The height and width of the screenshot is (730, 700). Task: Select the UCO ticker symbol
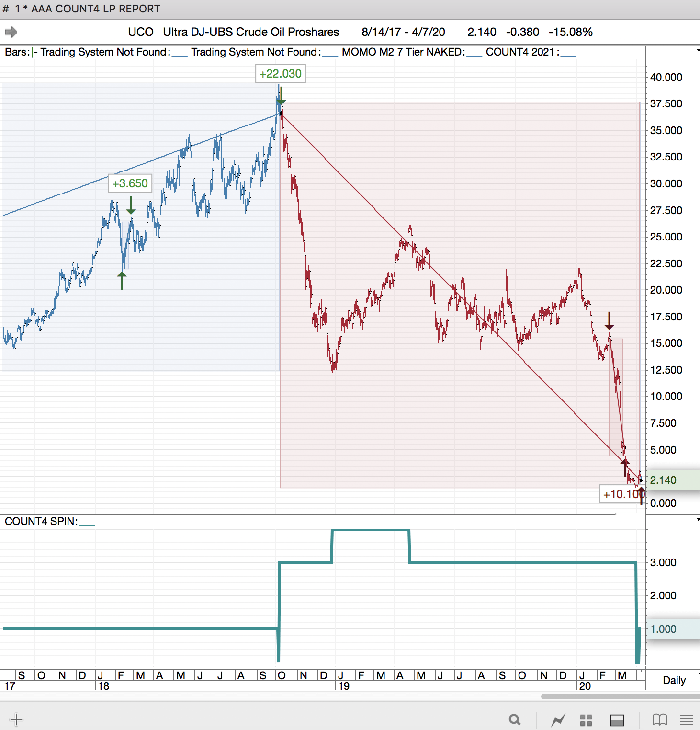point(141,32)
